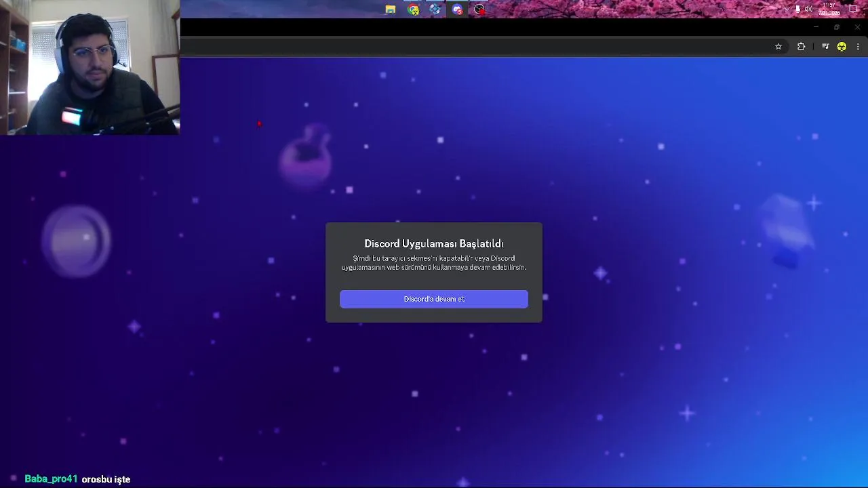Screen dimensions: 868x488
Task: Open the browser extensions puzzle icon
Action: pos(801,47)
